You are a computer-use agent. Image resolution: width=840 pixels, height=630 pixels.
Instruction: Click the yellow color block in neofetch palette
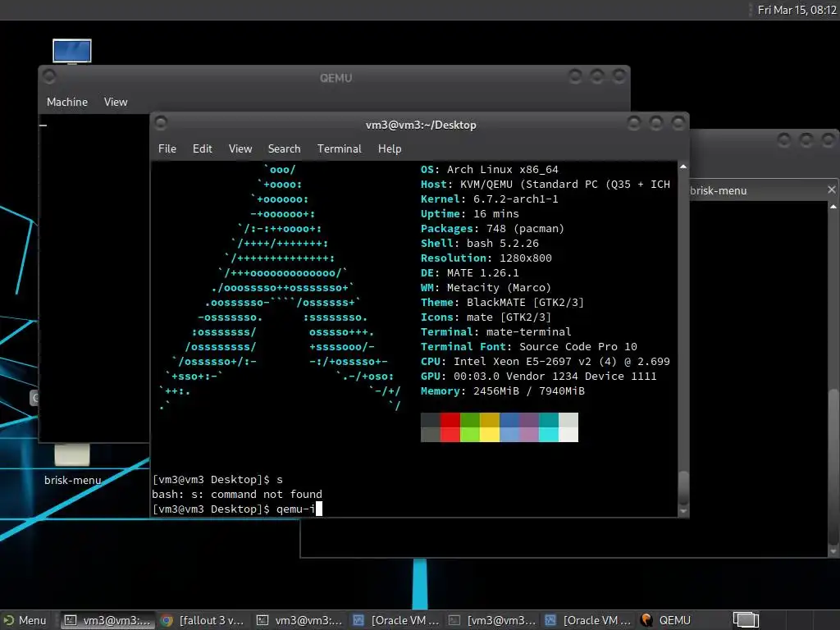[490, 427]
